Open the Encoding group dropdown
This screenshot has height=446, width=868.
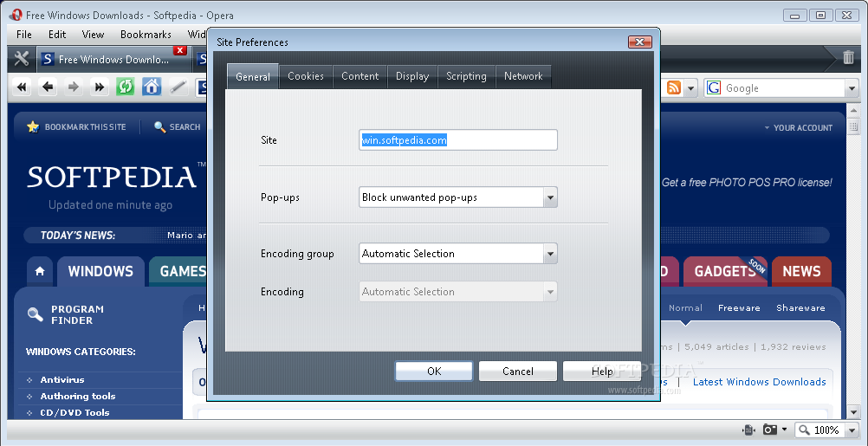[550, 254]
